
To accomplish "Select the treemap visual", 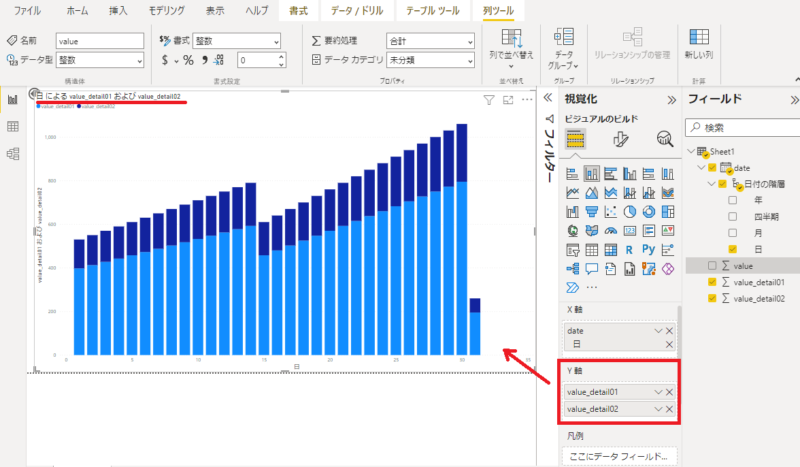I will tap(667, 212).
